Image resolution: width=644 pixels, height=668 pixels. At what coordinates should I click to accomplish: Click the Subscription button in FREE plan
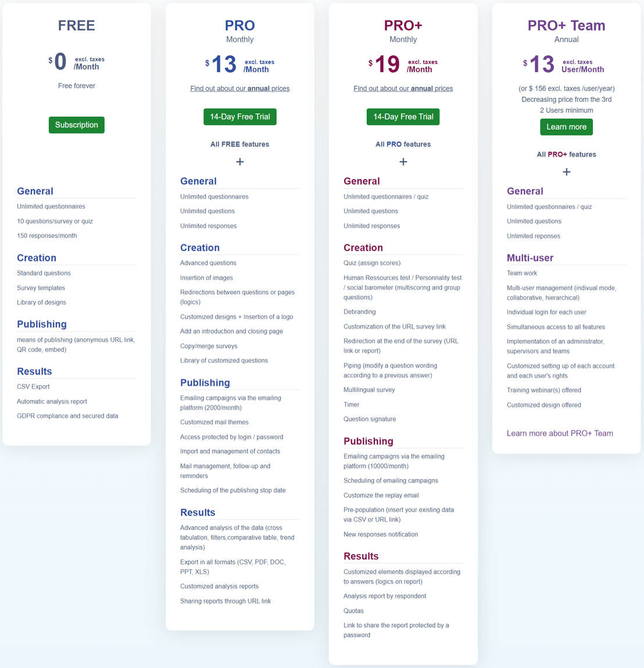coord(76,125)
